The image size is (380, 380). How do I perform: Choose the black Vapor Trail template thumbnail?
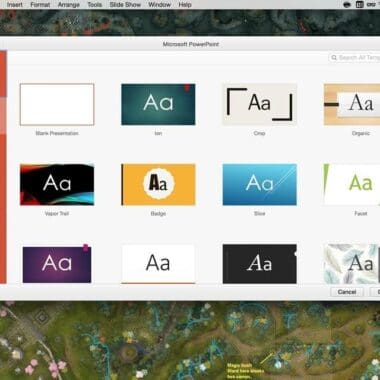pos(57,184)
